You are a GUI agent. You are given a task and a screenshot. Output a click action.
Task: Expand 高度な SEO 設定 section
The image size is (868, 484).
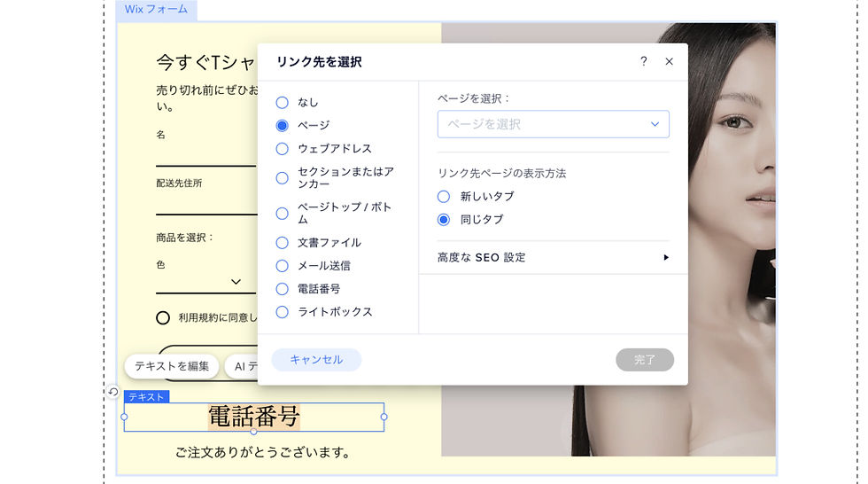tap(553, 257)
